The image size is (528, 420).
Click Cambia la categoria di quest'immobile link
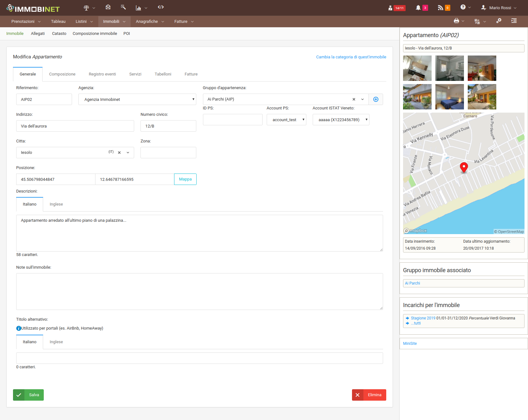[351, 57]
